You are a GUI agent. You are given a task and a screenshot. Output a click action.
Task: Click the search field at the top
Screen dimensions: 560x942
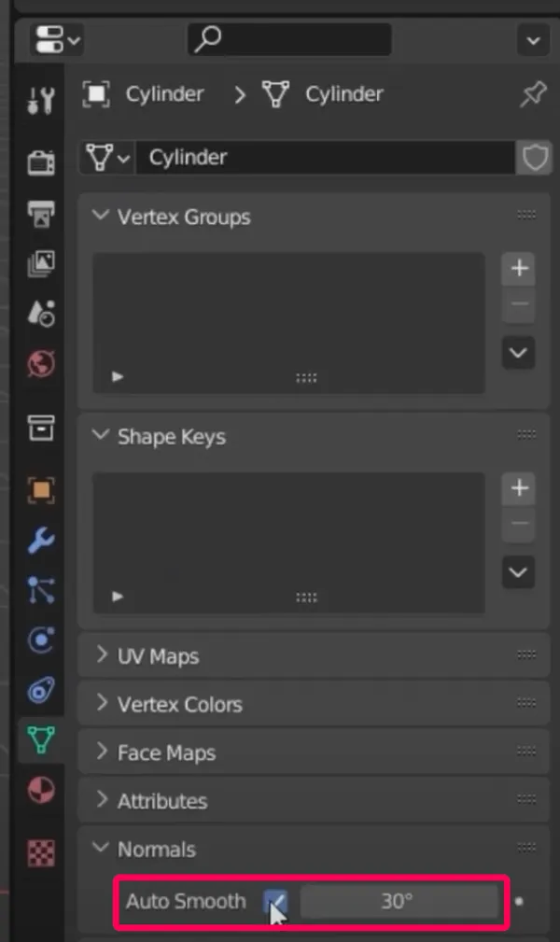[289, 39]
